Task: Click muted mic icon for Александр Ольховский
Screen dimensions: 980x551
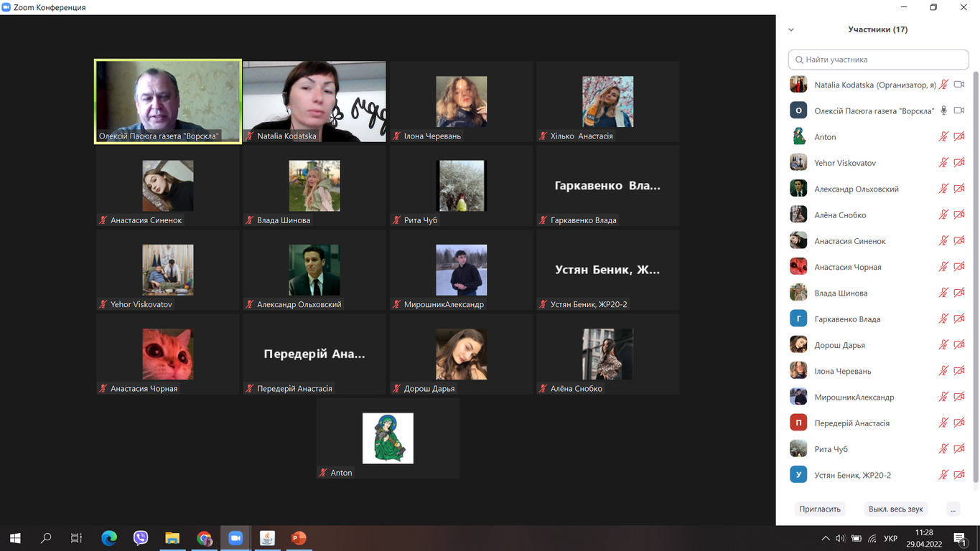Action: tap(943, 189)
